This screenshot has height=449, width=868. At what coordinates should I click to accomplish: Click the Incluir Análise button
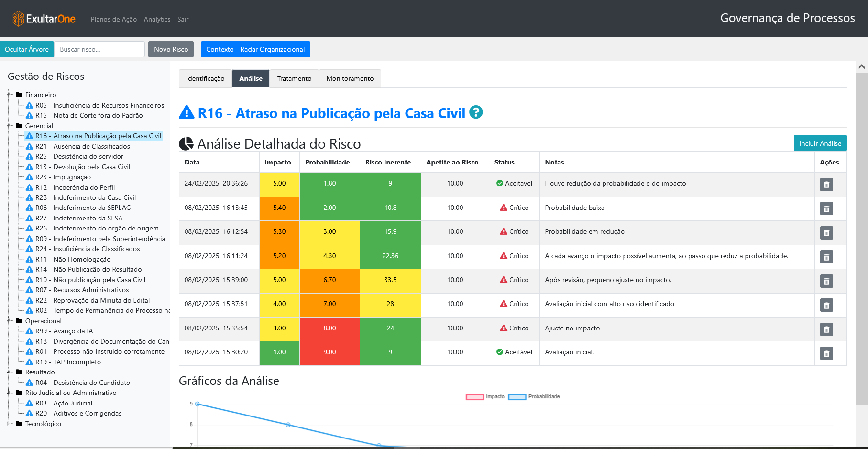pos(820,142)
